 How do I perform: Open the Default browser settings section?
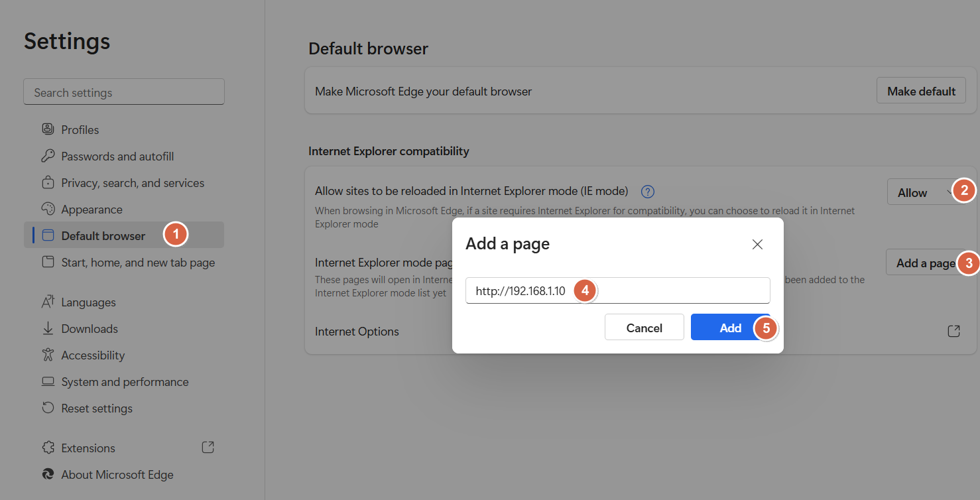click(103, 235)
